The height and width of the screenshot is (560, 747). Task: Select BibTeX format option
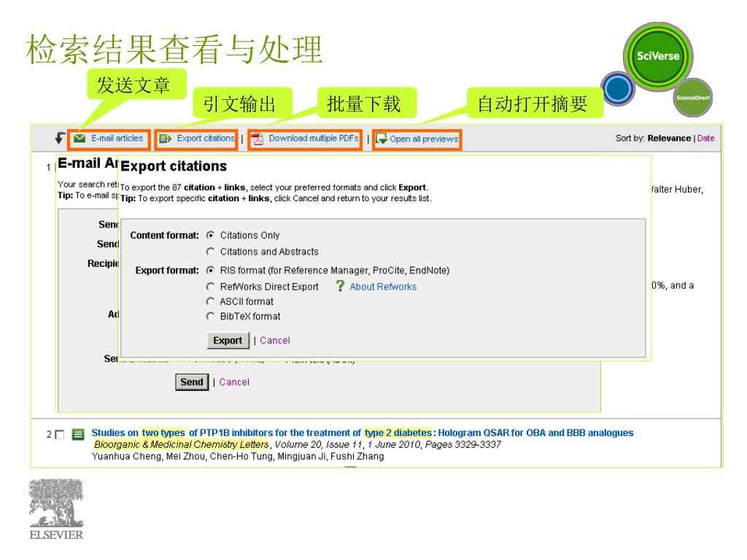210,316
